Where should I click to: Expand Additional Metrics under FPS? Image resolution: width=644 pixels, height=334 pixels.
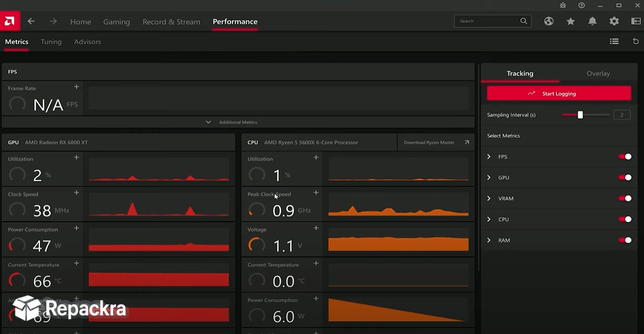(x=238, y=122)
